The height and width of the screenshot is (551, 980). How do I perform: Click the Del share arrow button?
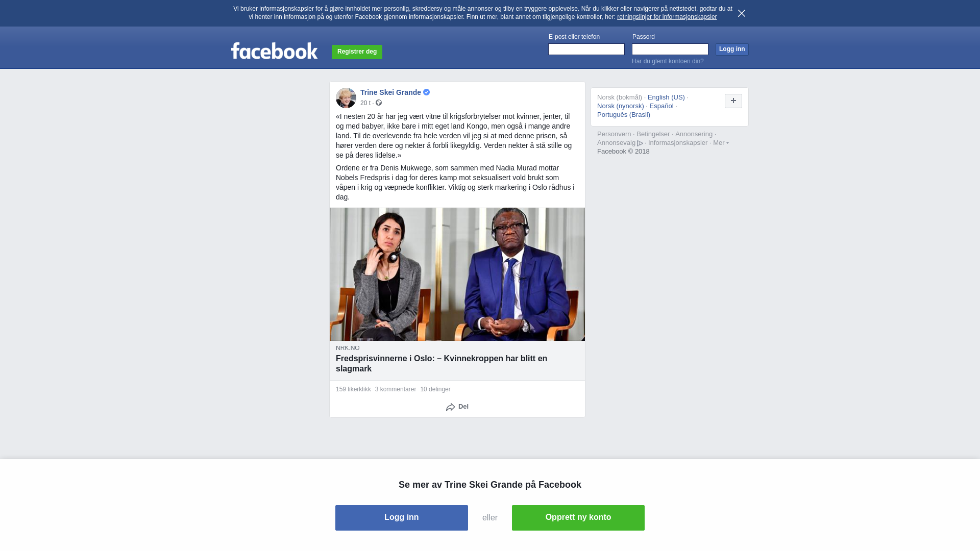pos(457,407)
